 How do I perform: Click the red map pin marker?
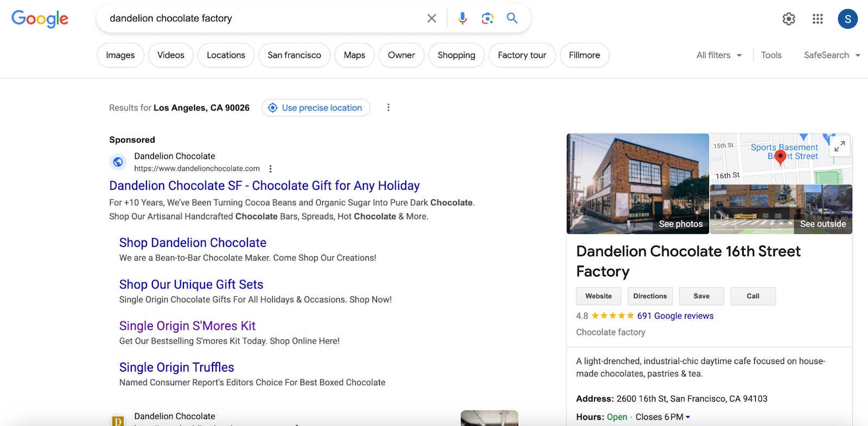click(x=780, y=157)
